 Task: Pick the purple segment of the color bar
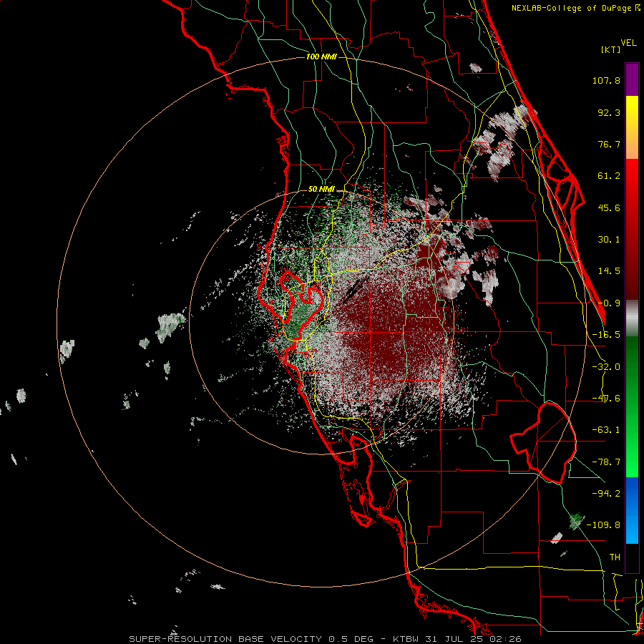pyautogui.click(x=632, y=79)
